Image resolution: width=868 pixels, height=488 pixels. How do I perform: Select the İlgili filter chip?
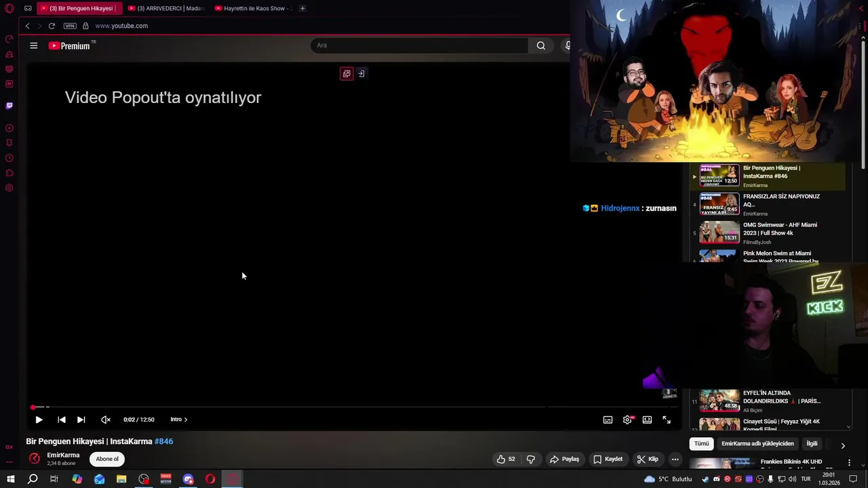(x=812, y=444)
